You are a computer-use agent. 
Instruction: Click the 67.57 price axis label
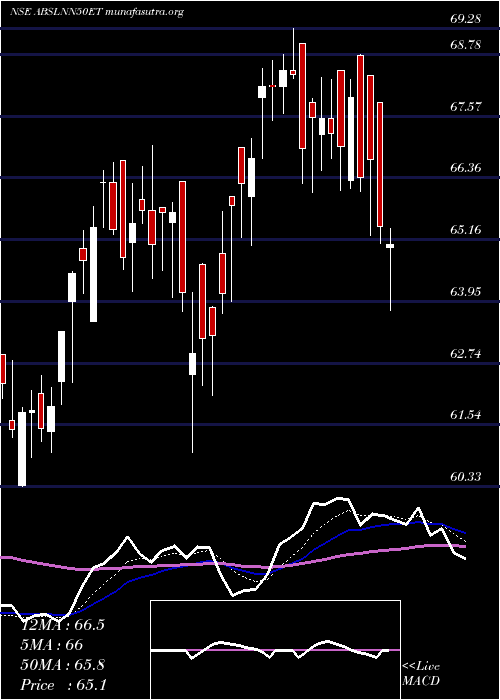[466, 107]
